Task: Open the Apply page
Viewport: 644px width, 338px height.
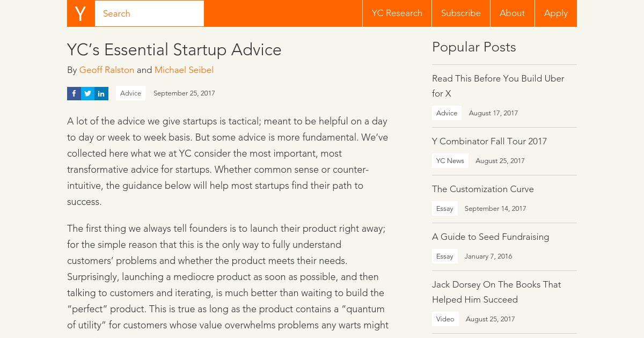Action: pos(556,13)
